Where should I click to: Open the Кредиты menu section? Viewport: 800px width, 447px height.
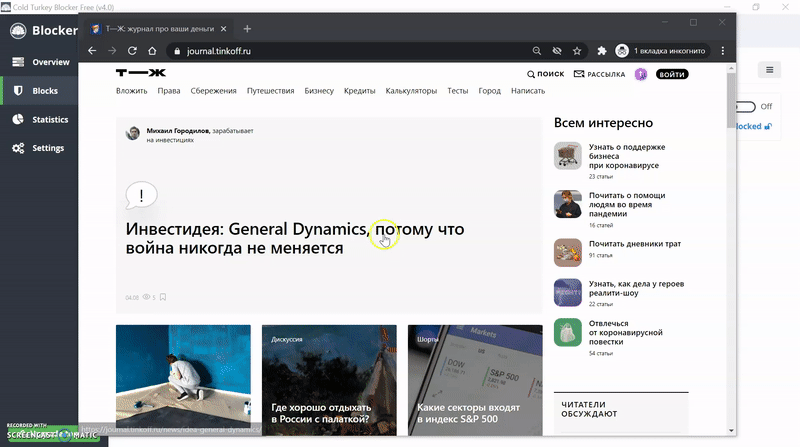(x=359, y=91)
